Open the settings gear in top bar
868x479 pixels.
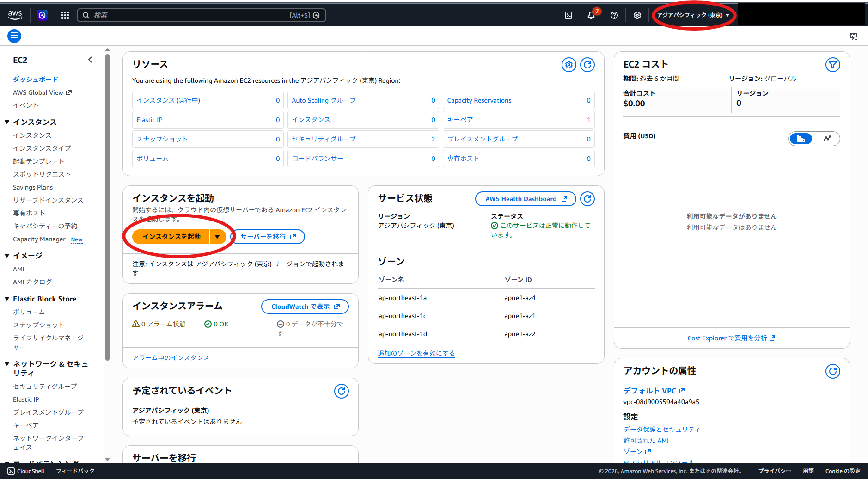click(637, 15)
